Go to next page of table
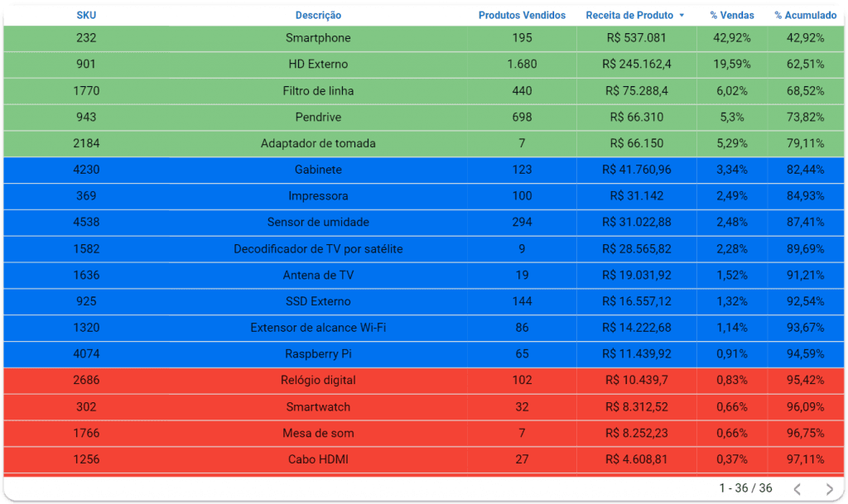The image size is (848, 504). click(x=829, y=489)
